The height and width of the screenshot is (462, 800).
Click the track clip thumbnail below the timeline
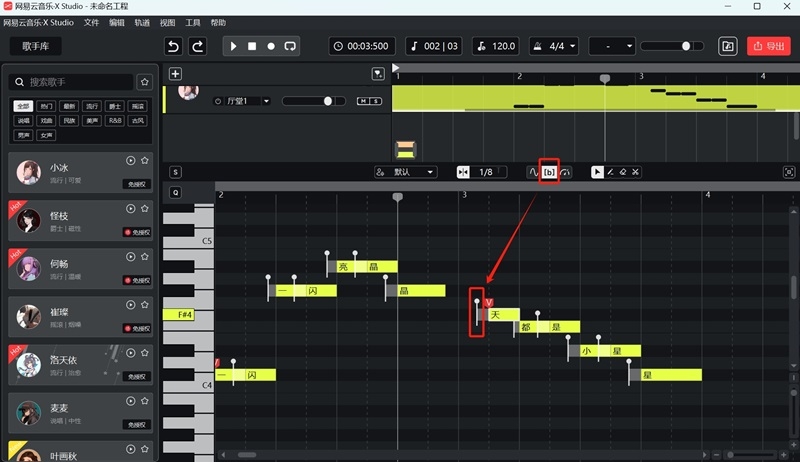(406, 149)
